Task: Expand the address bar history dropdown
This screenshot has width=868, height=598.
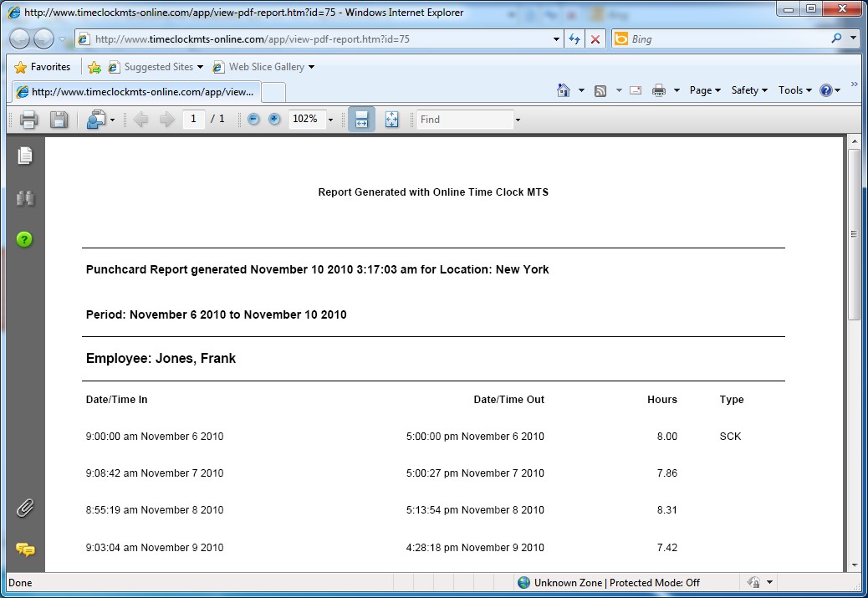Action: (556, 38)
